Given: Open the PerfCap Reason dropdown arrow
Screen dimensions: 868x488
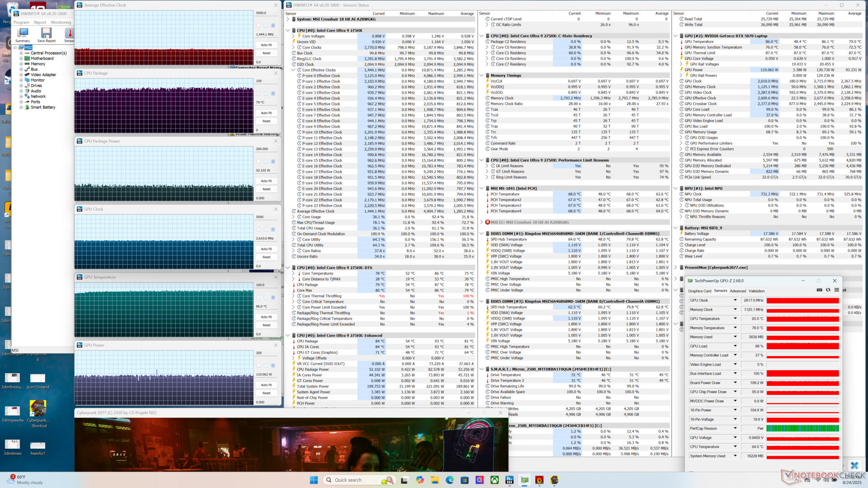Looking at the screenshot, I should 735,428.
